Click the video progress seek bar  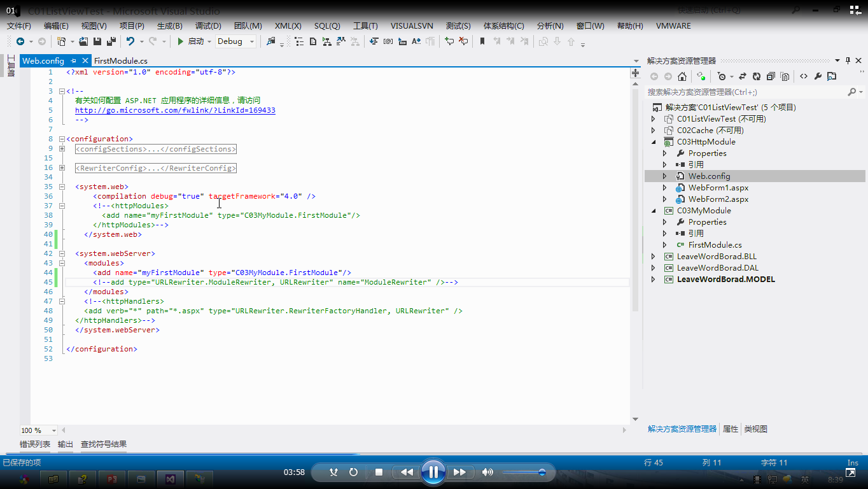pyautogui.click(x=434, y=455)
